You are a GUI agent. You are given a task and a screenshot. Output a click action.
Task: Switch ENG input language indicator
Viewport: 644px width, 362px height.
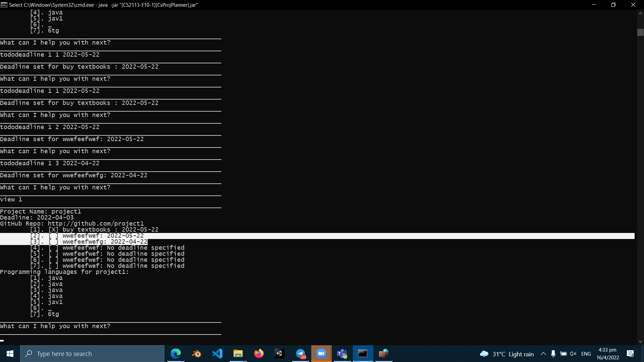click(x=586, y=354)
